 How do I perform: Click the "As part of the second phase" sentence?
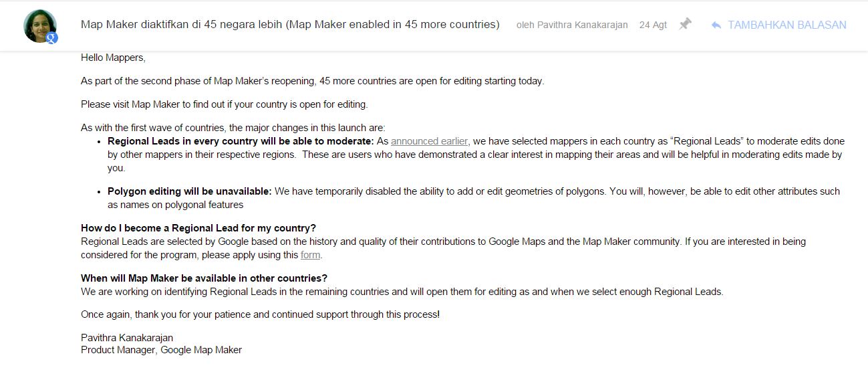coord(313,81)
